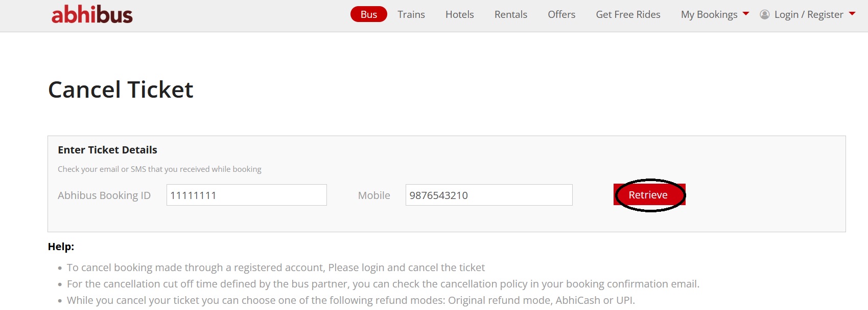
Task: Focus the Abhibus Booking ID input field
Action: tap(246, 195)
